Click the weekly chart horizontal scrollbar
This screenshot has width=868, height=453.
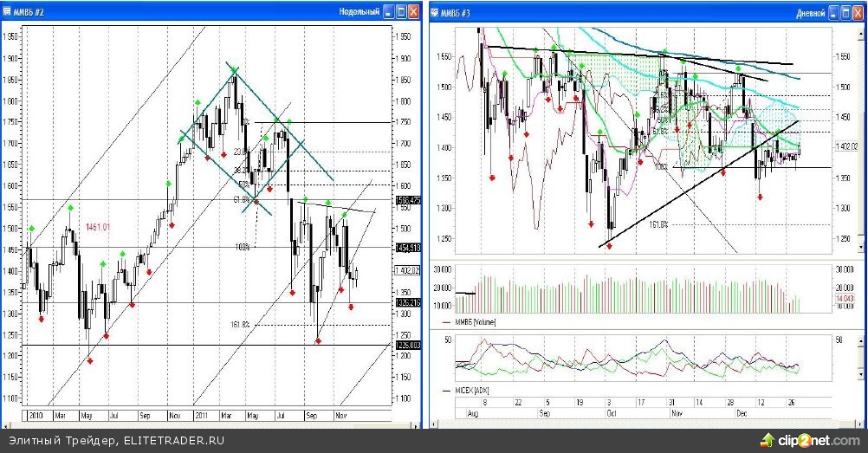(208, 425)
